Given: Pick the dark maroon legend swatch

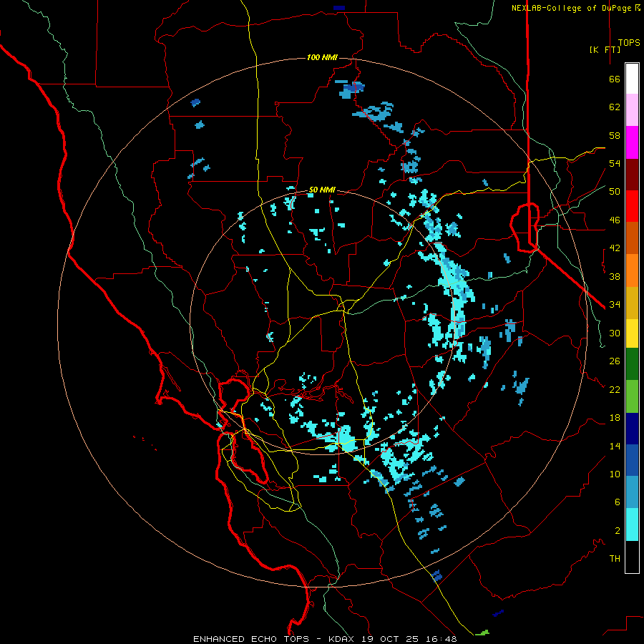Looking at the screenshot, I should pos(632,174).
